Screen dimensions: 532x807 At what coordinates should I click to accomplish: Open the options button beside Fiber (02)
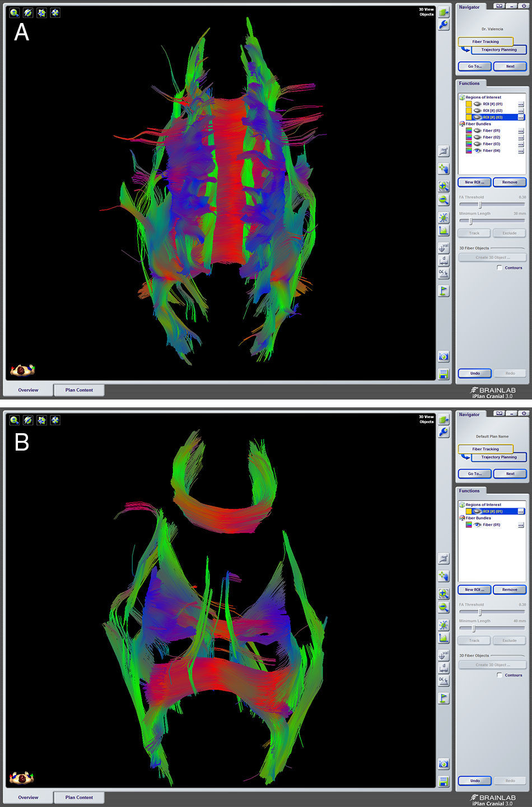click(521, 137)
